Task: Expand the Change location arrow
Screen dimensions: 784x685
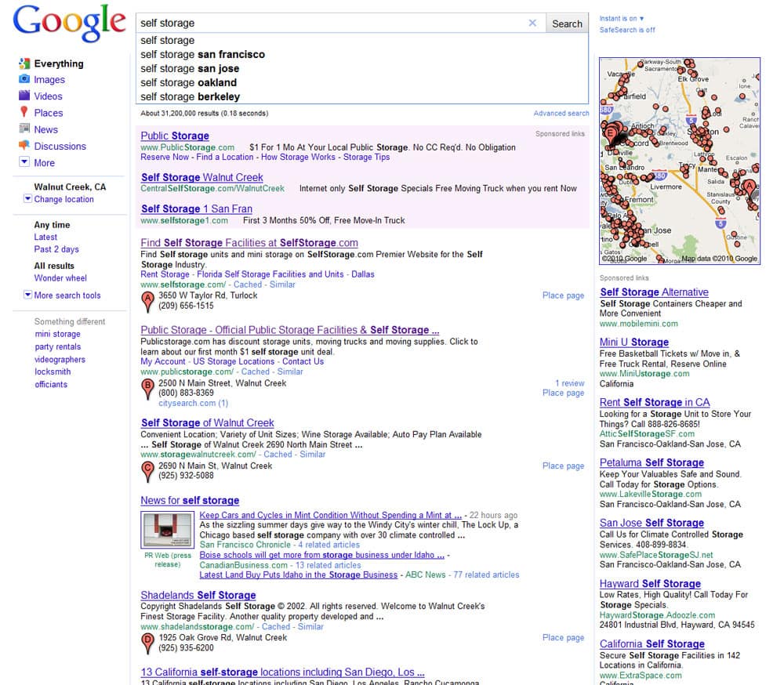Action: coord(28,198)
